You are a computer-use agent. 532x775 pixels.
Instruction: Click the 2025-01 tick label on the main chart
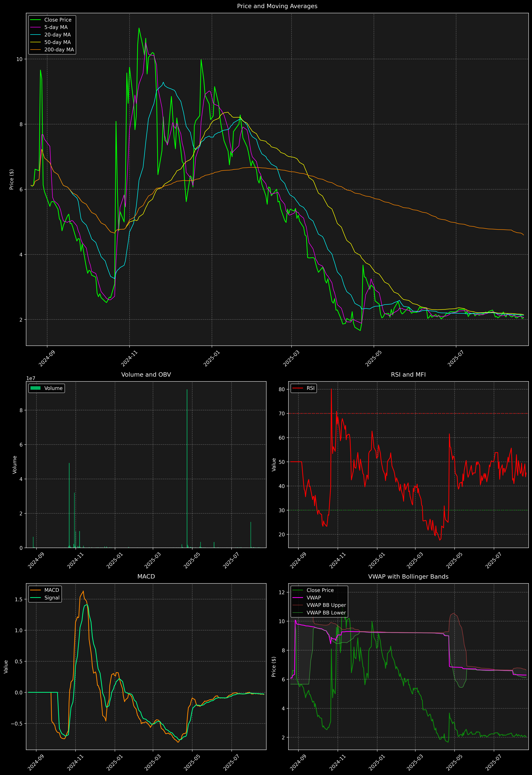pyautogui.click(x=211, y=359)
